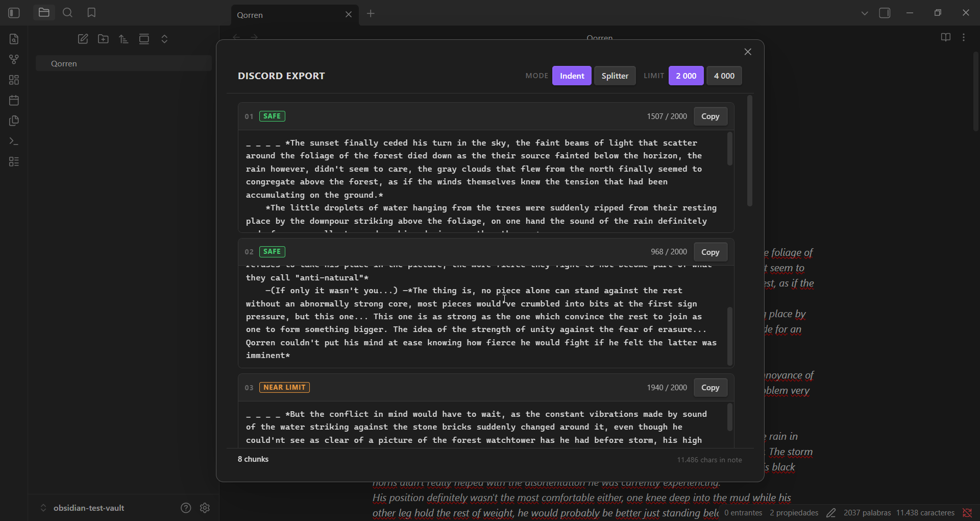Change sort order icon
The width and height of the screenshot is (980, 521).
(x=124, y=39)
